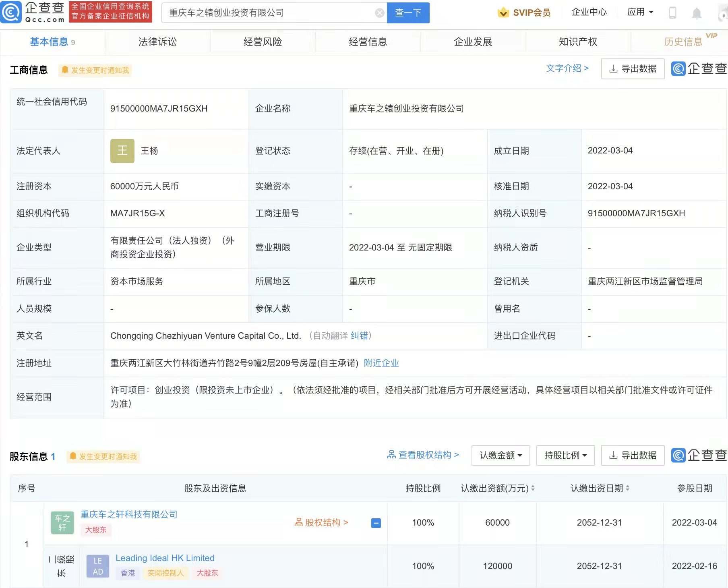The image size is (728, 588).
Task: Open the 持股比例 dropdown
Action: pyautogui.click(x=565, y=455)
